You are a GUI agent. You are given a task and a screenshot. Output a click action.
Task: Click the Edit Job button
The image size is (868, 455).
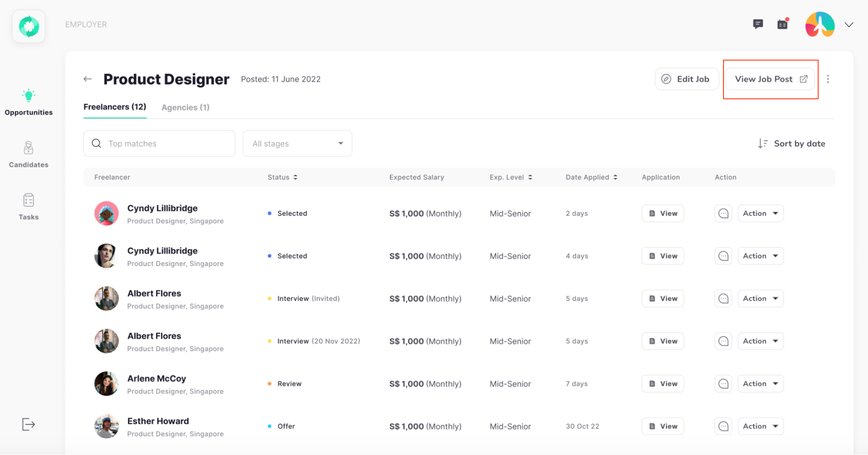(x=686, y=79)
